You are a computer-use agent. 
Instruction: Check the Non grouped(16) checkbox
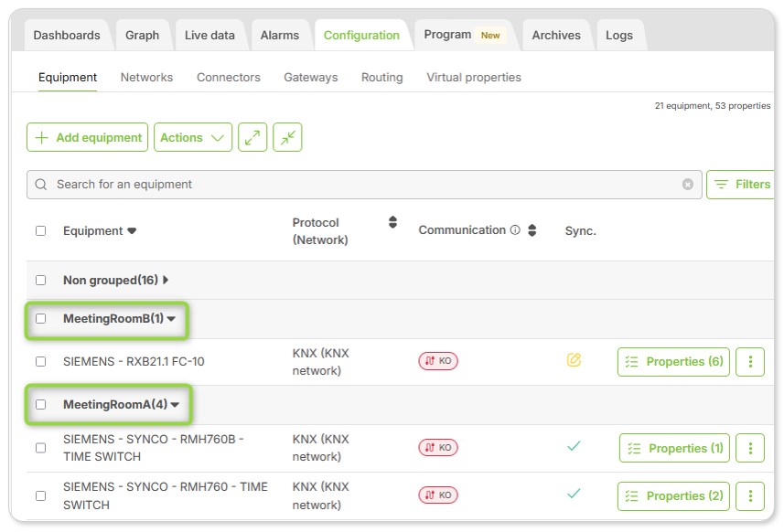click(x=41, y=281)
